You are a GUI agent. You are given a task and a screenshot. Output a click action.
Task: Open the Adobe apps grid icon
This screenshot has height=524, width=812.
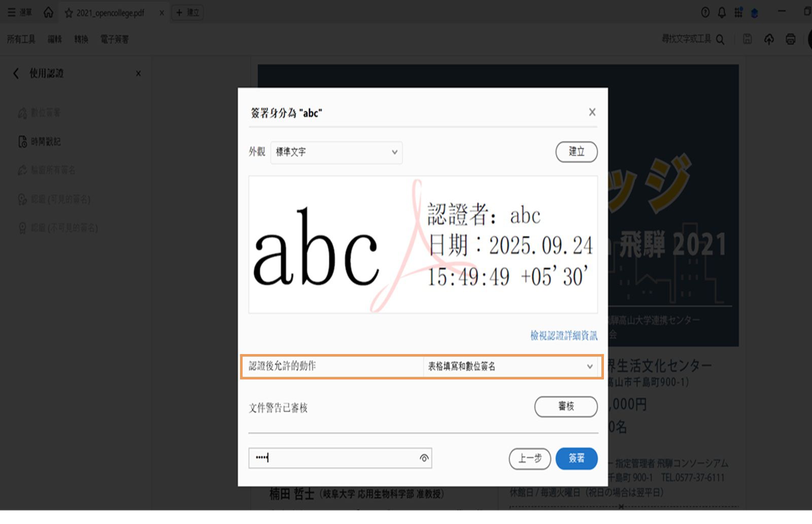coord(738,12)
